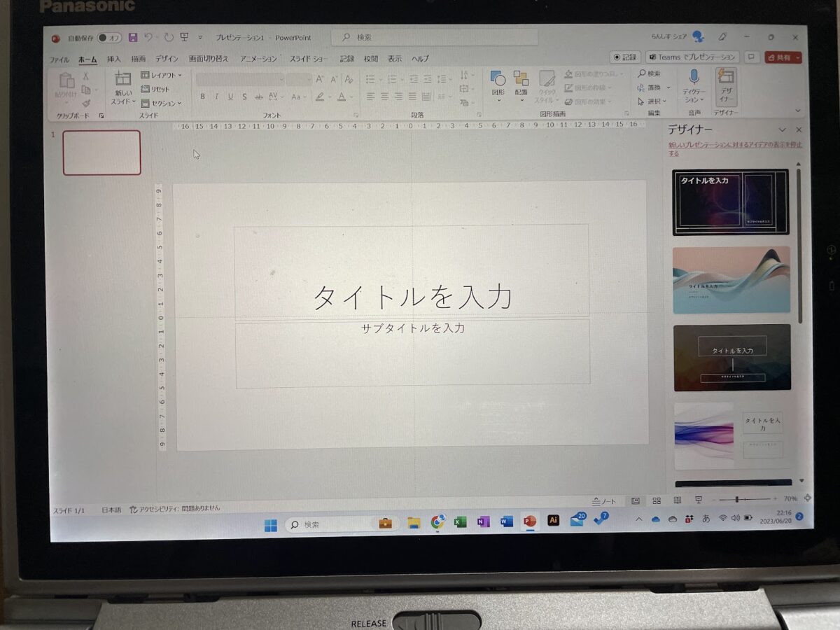This screenshot has height=630, width=840.
Task: Click the Present in Teams button
Action: click(692, 57)
